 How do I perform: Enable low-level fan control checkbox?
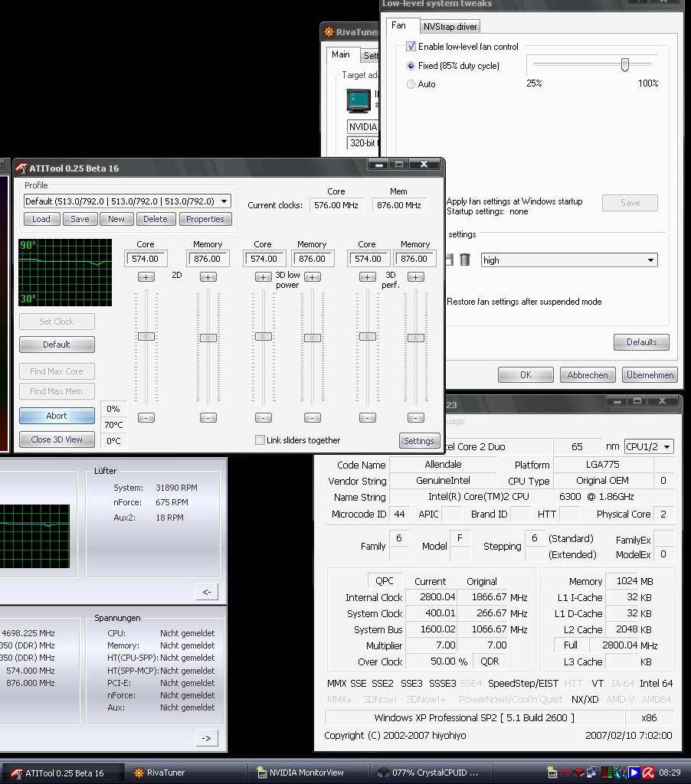click(411, 47)
